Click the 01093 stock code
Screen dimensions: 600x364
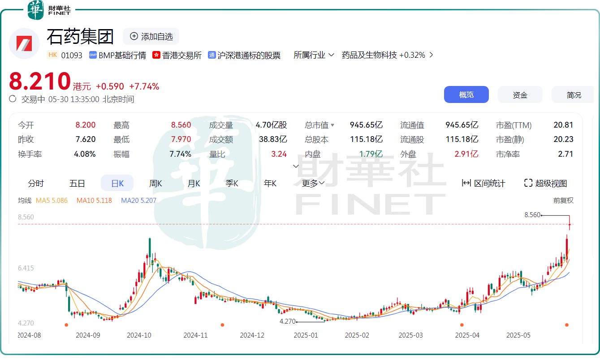72,55
